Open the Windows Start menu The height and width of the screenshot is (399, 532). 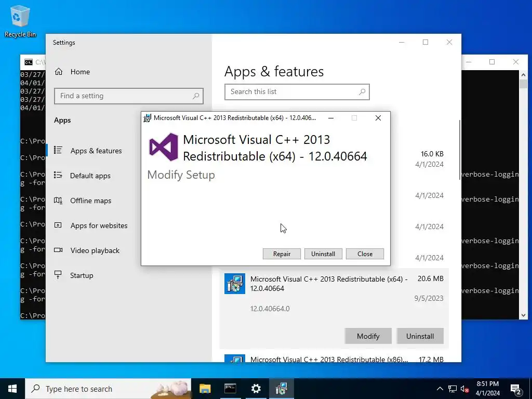12,389
